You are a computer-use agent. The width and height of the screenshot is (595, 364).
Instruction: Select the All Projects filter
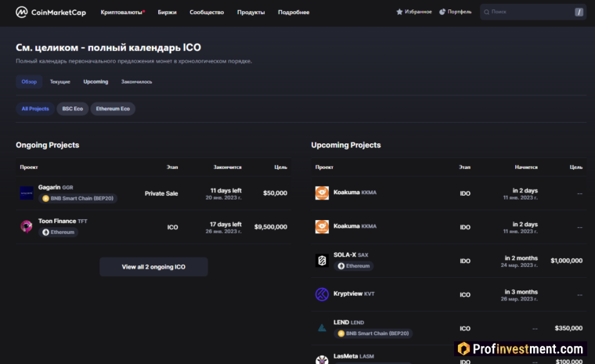(35, 109)
